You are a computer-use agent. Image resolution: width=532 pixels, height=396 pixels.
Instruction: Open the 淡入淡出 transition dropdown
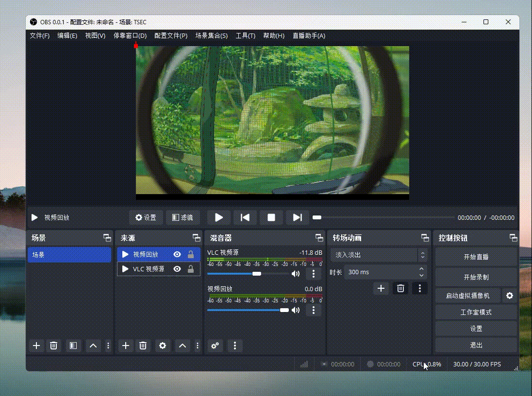(x=379, y=255)
